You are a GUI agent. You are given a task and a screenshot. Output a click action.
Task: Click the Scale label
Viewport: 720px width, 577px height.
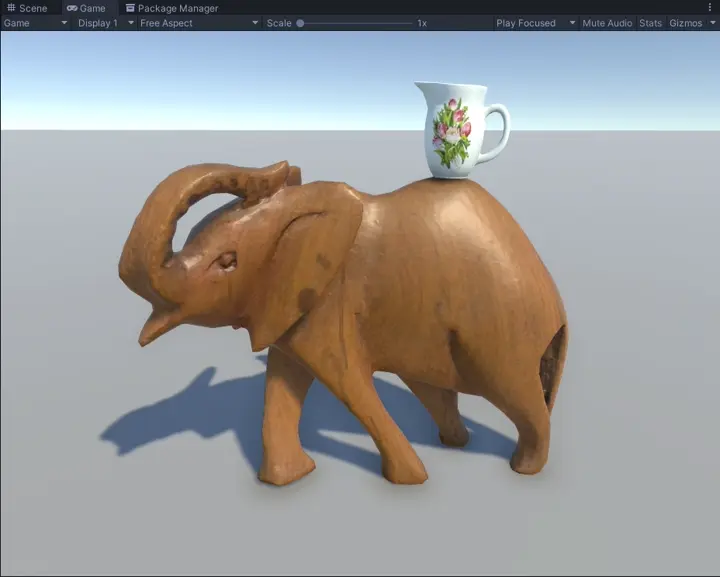pyautogui.click(x=279, y=23)
